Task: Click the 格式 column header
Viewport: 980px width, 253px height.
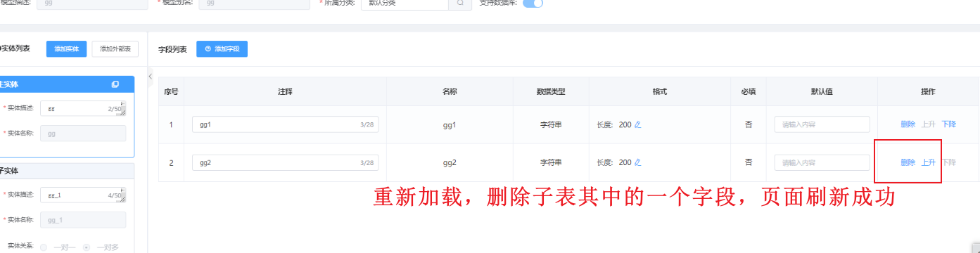Action: [659, 91]
